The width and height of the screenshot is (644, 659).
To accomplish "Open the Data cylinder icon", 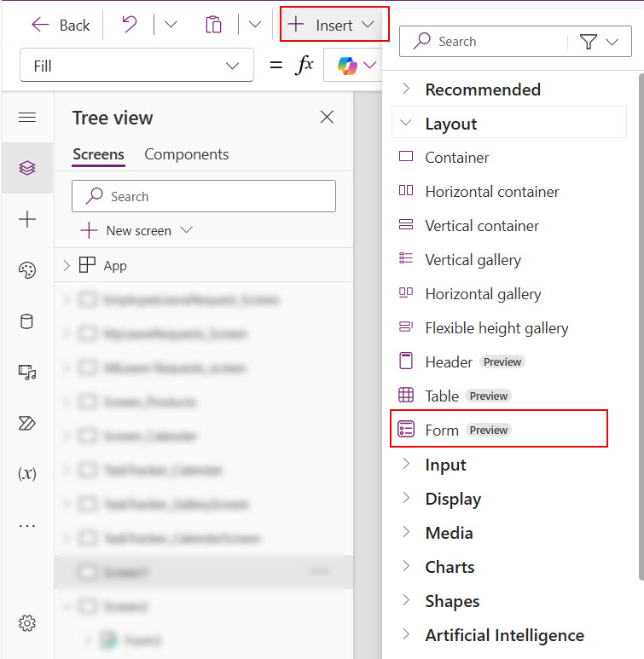I will click(x=27, y=321).
